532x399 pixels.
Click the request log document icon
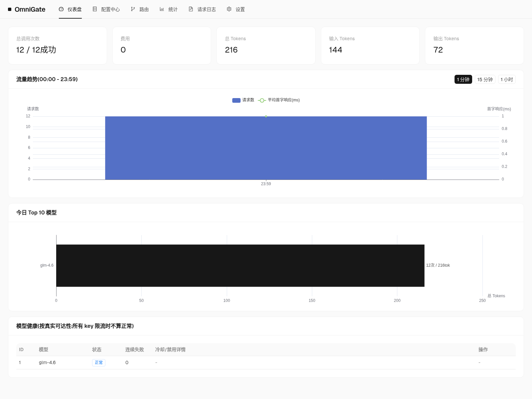pos(191,9)
